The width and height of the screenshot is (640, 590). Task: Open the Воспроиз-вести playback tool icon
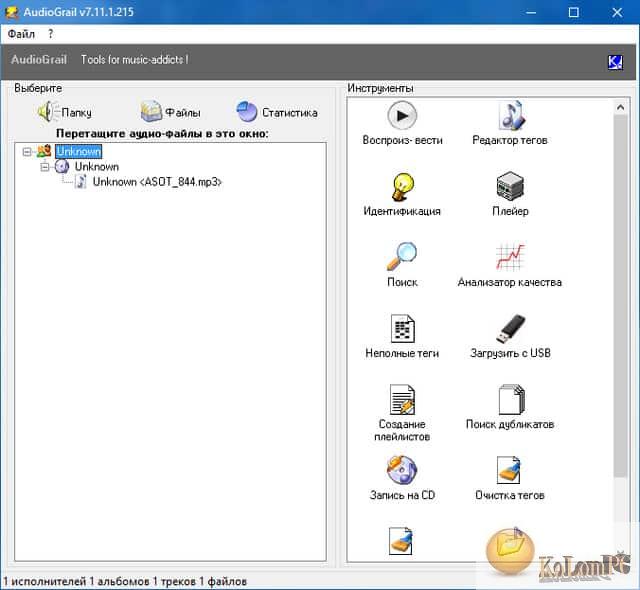point(402,116)
